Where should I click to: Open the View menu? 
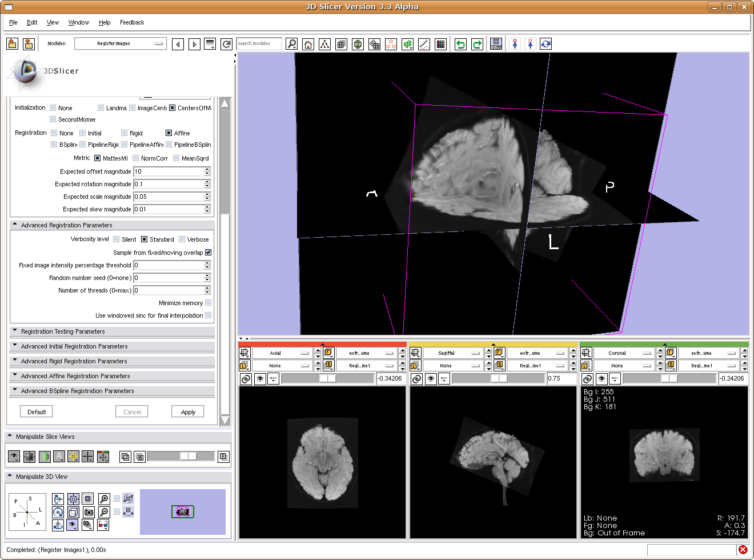click(53, 22)
